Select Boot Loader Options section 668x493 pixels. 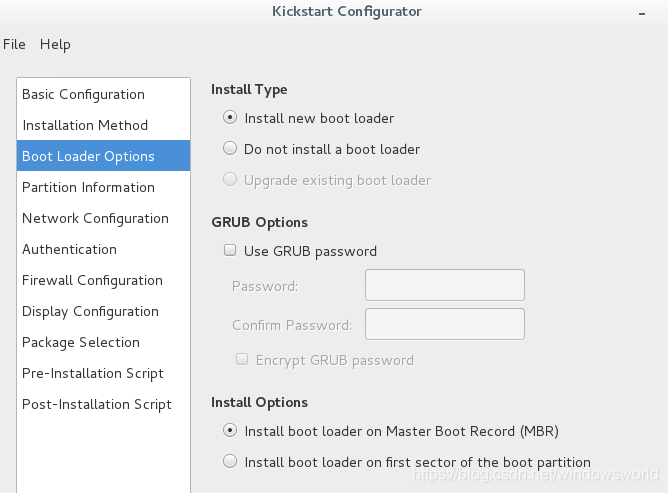[104, 156]
